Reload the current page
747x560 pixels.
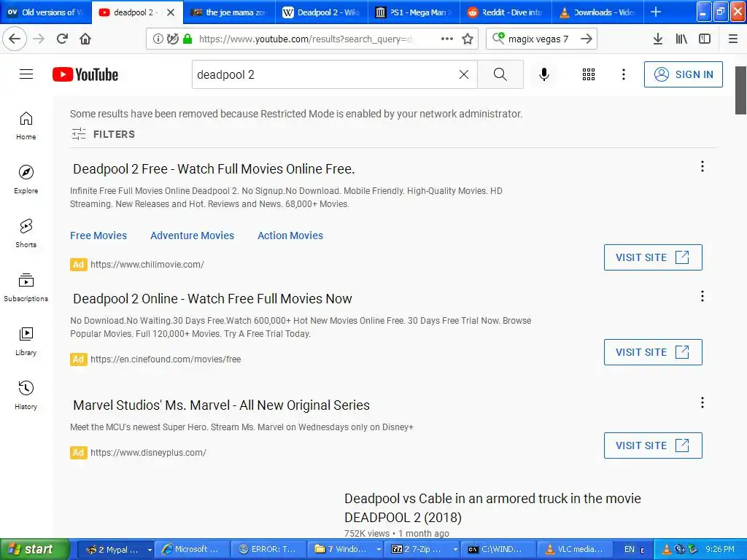click(x=62, y=39)
